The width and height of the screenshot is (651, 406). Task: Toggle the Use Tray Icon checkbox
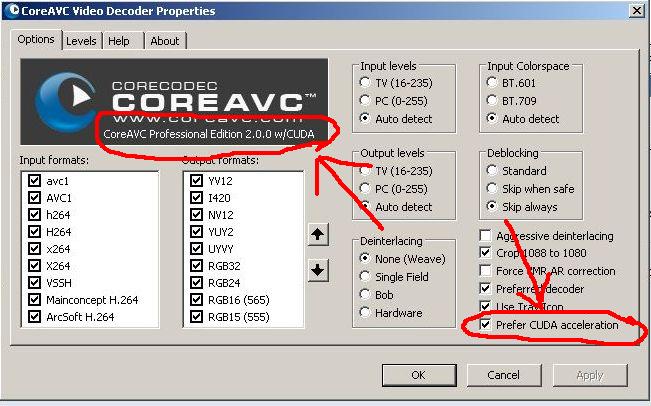[x=485, y=306]
